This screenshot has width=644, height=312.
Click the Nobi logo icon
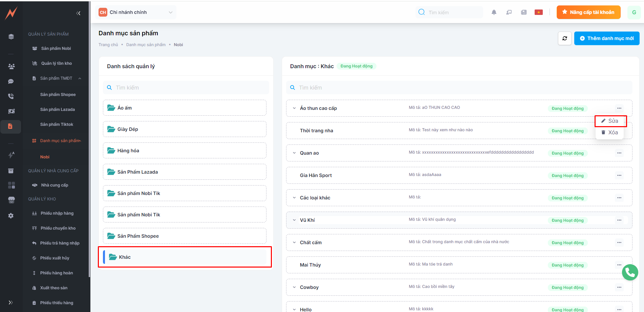(11, 13)
